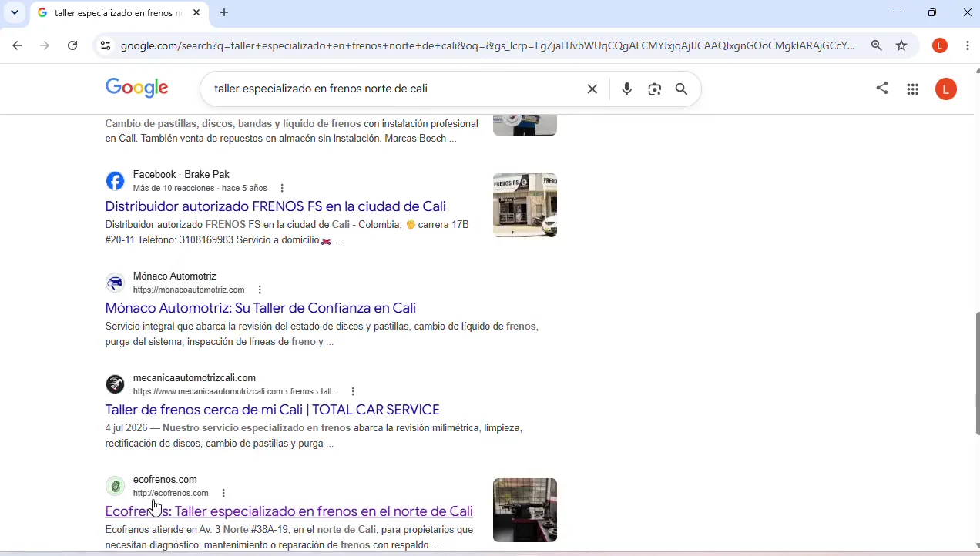Click Mónaco Automotriz site name
Screen dimensions: 980x556
(x=175, y=276)
